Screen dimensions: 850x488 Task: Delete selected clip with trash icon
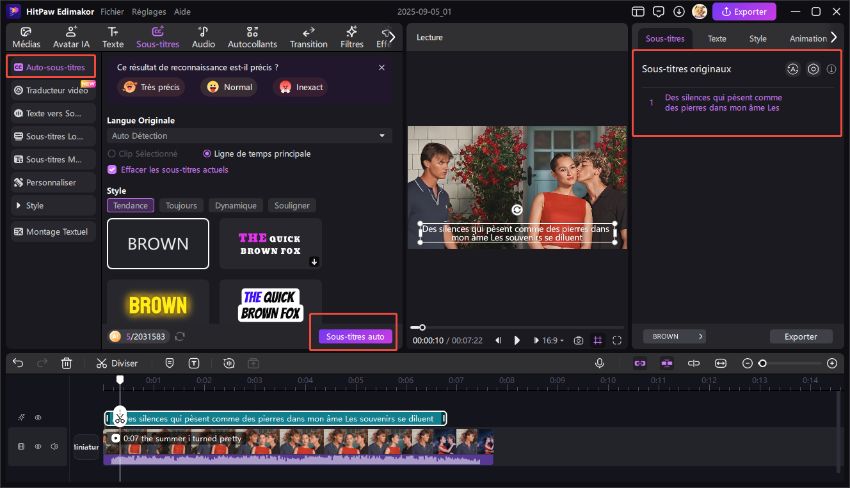click(67, 363)
